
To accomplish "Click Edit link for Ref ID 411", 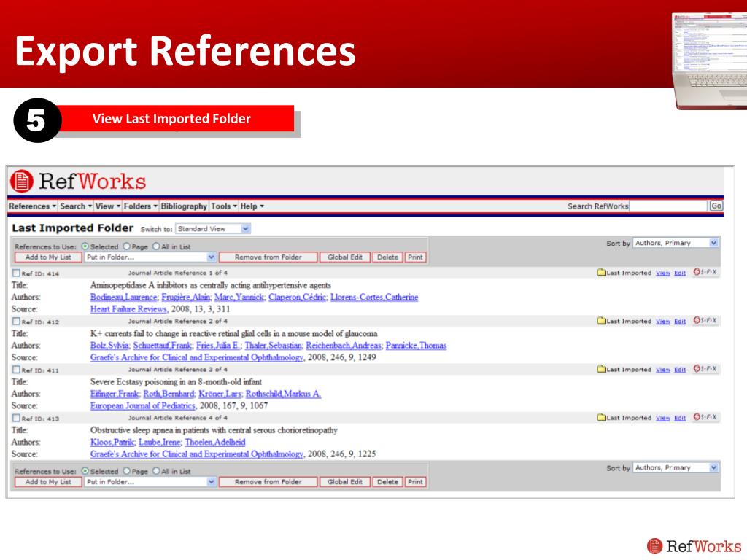I will [x=680, y=370].
